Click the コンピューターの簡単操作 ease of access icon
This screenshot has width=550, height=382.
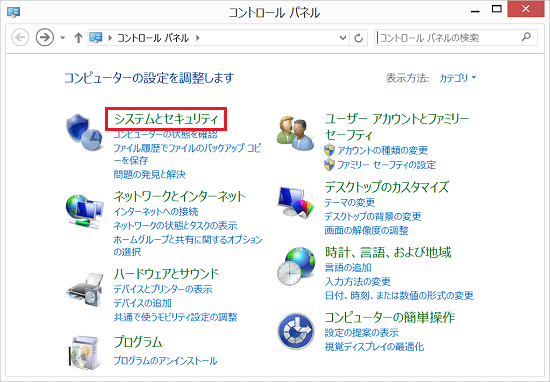(x=296, y=331)
